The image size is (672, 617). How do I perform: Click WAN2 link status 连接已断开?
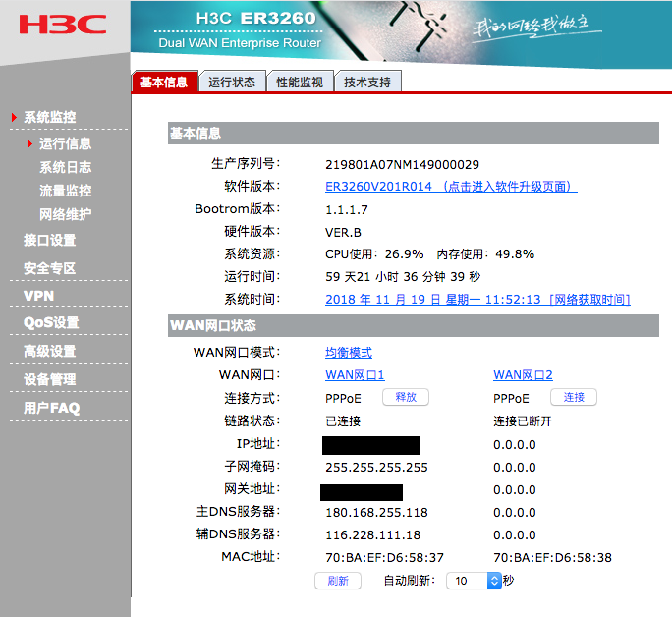pyautogui.click(x=523, y=421)
